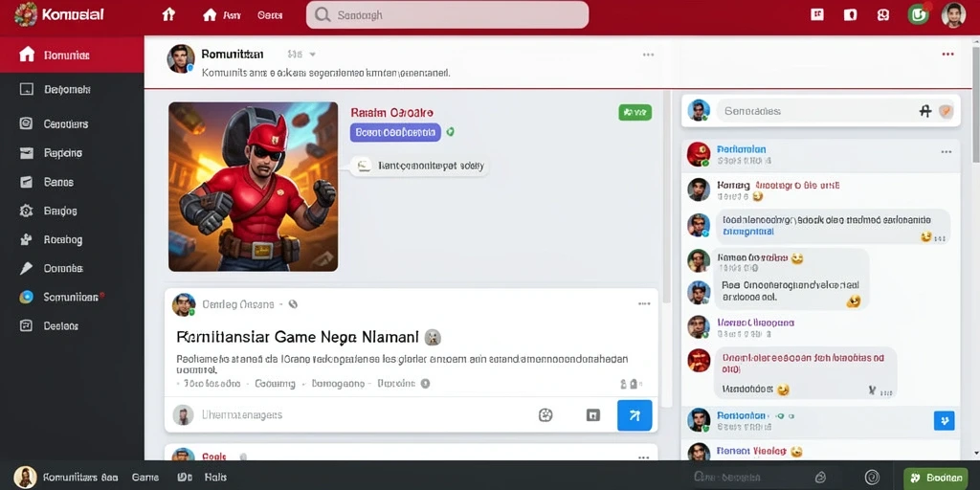
Task: Click the monitor icon in sidebar
Action: pyautogui.click(x=26, y=89)
